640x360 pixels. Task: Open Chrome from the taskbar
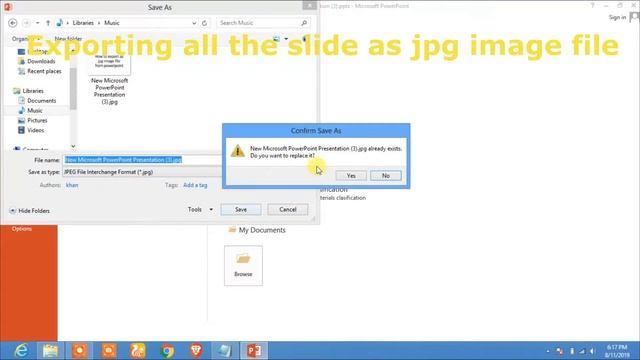(x=167, y=351)
